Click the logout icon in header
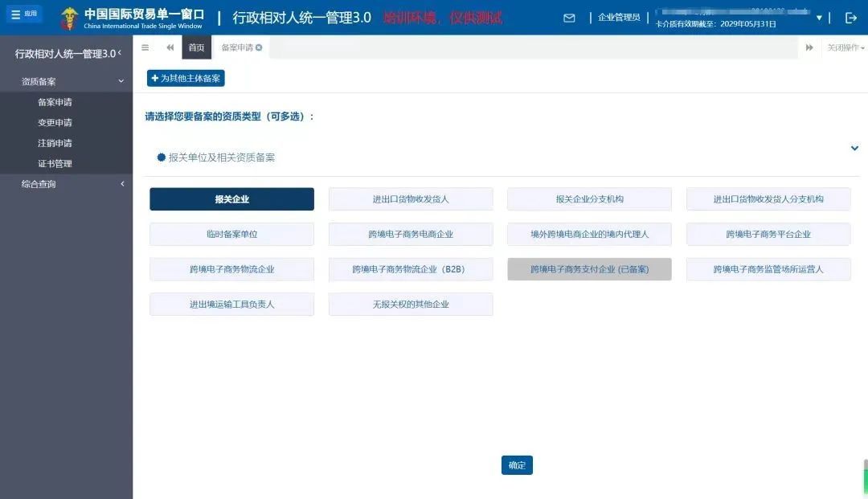 click(851, 18)
